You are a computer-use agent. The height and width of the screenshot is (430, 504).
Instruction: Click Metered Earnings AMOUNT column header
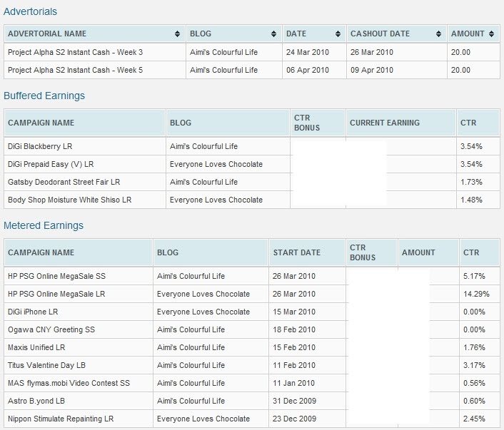point(428,252)
